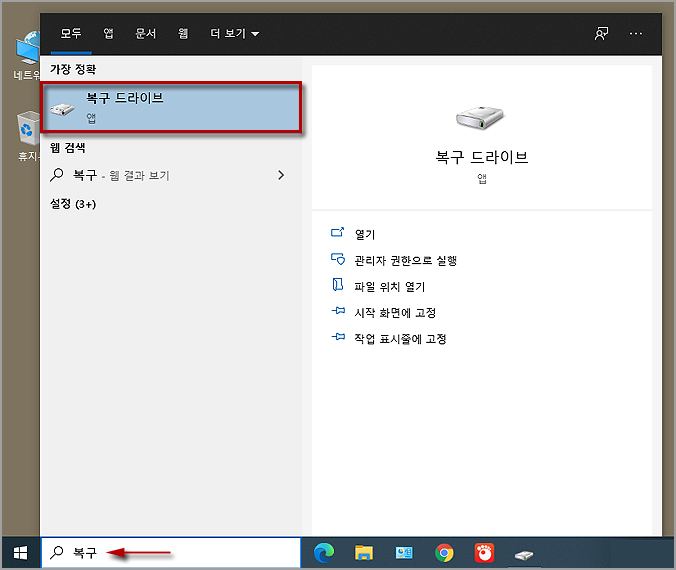
Task: Choose 파일 위치 열기
Action: pos(389,287)
